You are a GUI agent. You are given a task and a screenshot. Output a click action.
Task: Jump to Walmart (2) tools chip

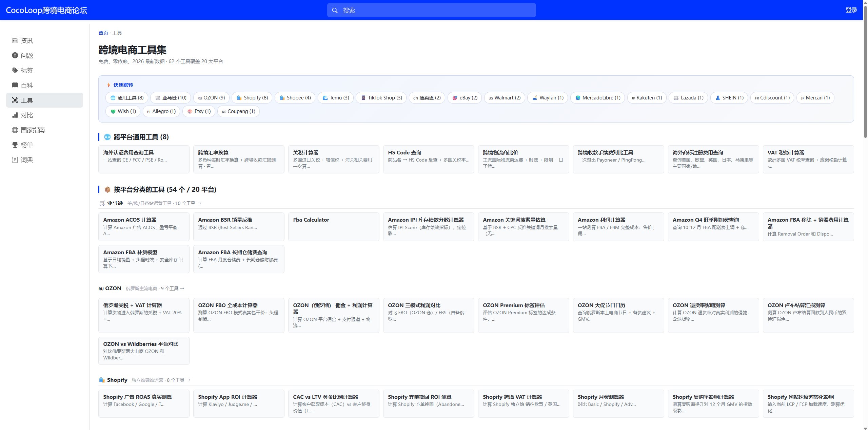(x=505, y=98)
